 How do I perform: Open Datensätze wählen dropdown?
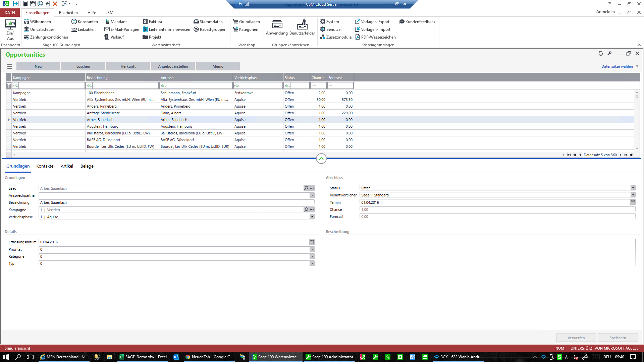click(x=620, y=66)
